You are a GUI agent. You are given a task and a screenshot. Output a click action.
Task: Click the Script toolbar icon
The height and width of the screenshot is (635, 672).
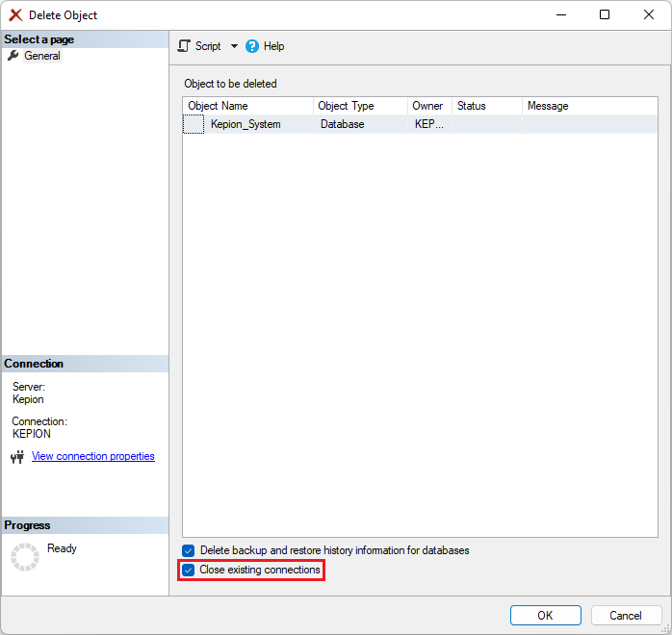[x=184, y=46]
